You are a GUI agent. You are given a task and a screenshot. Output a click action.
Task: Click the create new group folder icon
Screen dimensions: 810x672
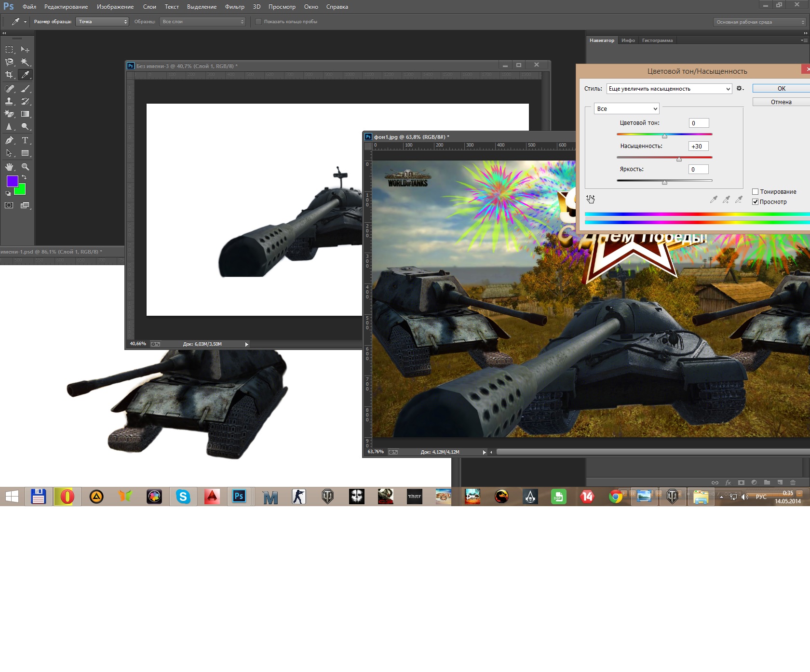(x=767, y=483)
